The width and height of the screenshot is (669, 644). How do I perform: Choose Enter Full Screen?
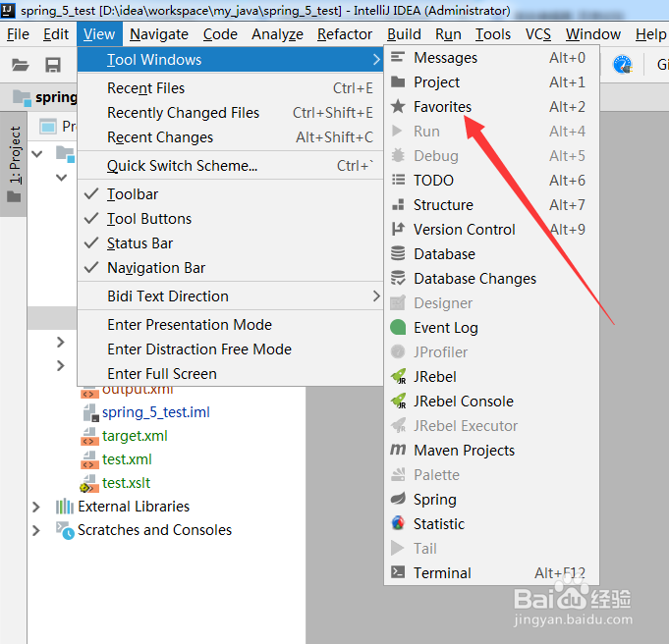pyautogui.click(x=231, y=374)
